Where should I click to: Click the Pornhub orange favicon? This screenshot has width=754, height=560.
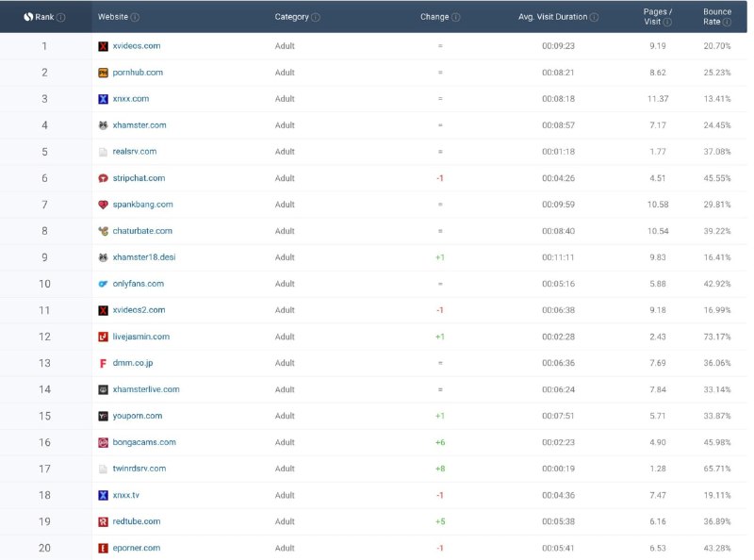(x=102, y=71)
